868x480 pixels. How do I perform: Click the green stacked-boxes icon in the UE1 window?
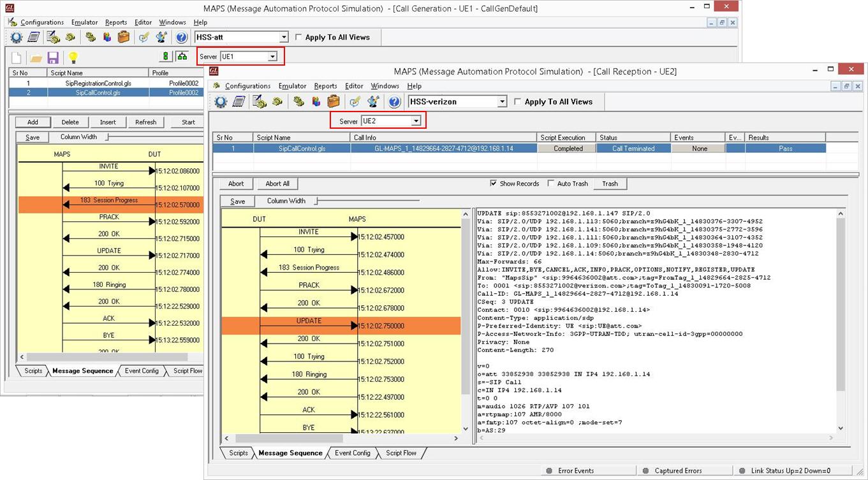166,57
